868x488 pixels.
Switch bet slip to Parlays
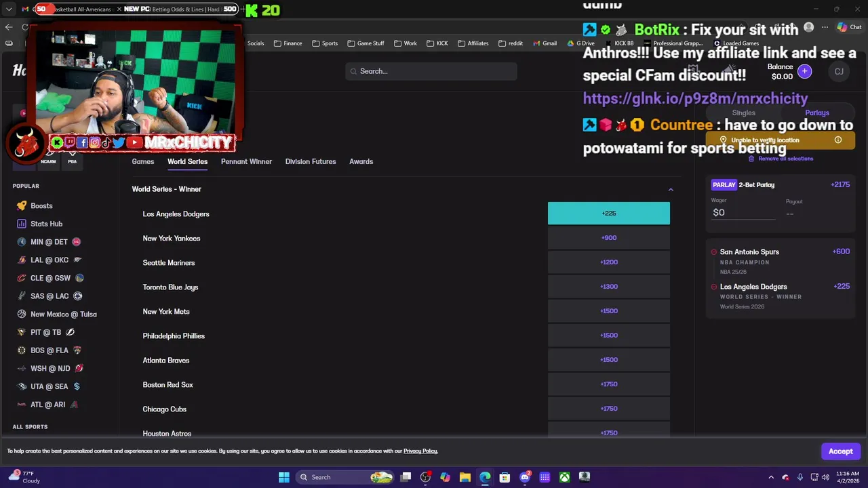coord(817,113)
